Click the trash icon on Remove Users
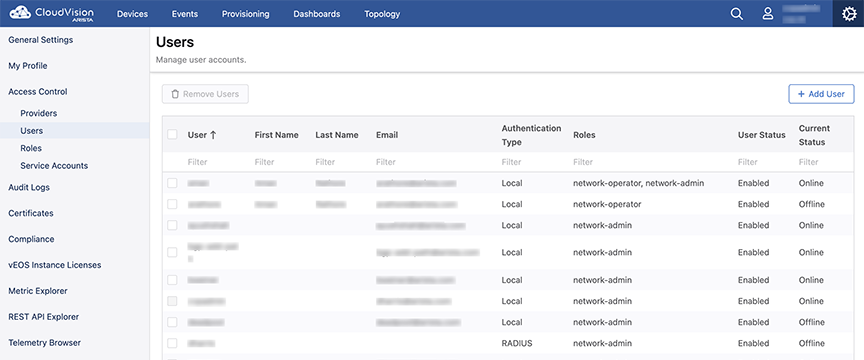 tap(175, 94)
